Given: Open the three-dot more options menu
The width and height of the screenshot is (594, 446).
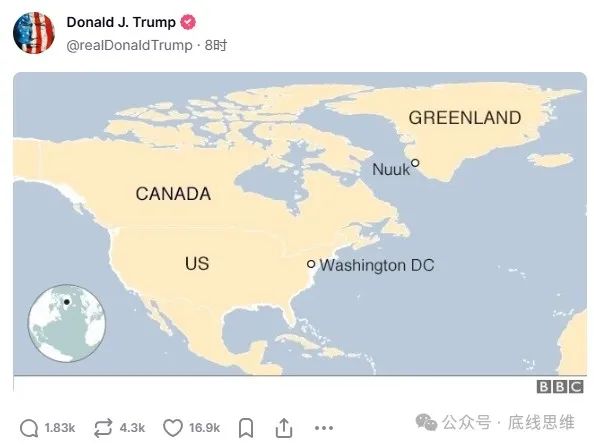Looking at the screenshot, I should point(324,428).
